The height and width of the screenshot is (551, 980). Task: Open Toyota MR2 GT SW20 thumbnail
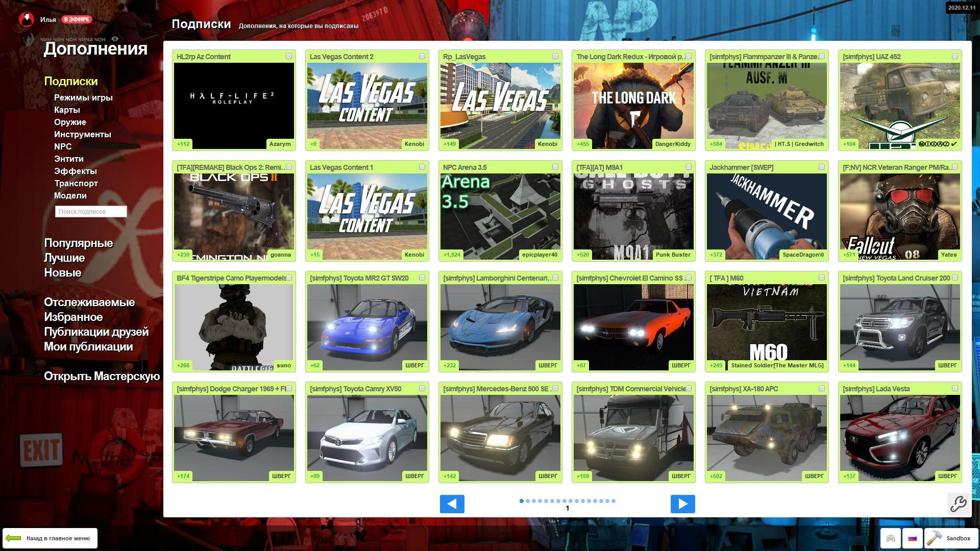[367, 327]
